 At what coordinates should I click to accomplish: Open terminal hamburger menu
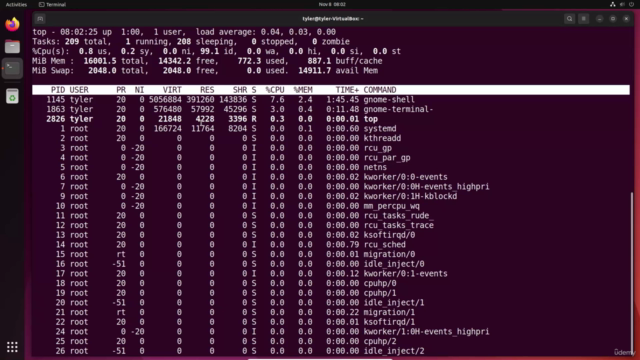(x=584, y=19)
